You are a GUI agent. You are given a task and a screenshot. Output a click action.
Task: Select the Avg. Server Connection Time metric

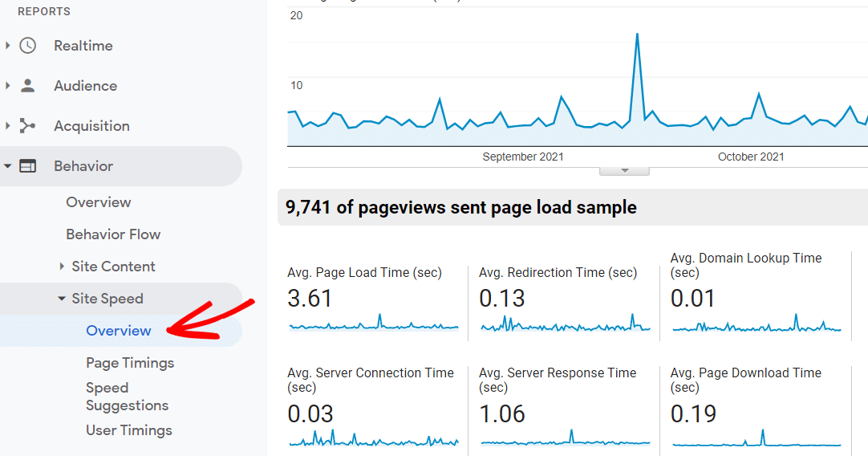pos(371,380)
